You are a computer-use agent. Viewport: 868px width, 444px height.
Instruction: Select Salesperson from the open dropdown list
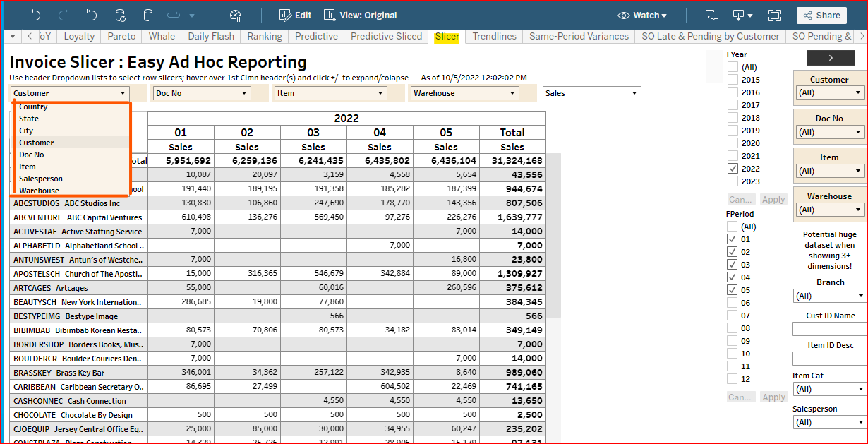click(x=41, y=179)
